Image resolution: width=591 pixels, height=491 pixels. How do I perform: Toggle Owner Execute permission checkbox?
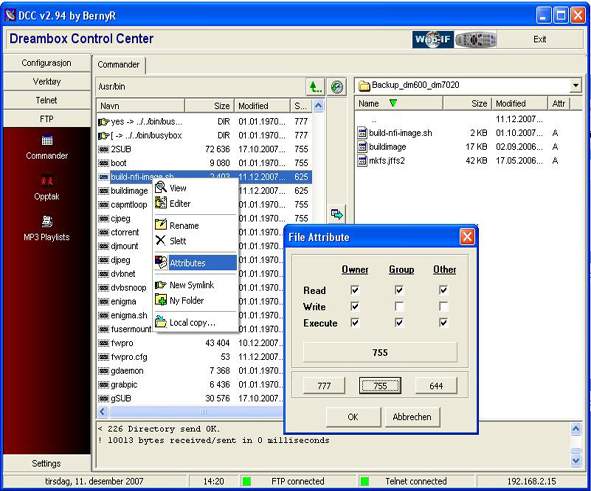355,323
